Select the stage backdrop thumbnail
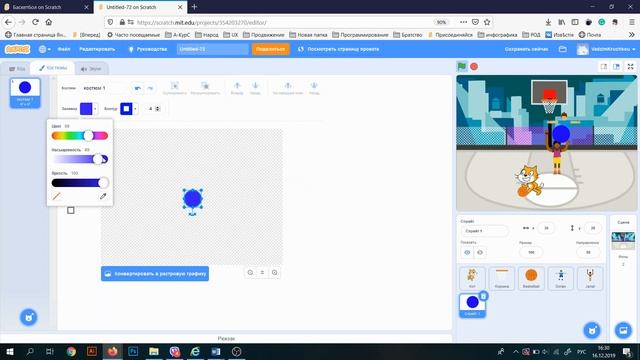The image size is (640, 360). [x=623, y=240]
